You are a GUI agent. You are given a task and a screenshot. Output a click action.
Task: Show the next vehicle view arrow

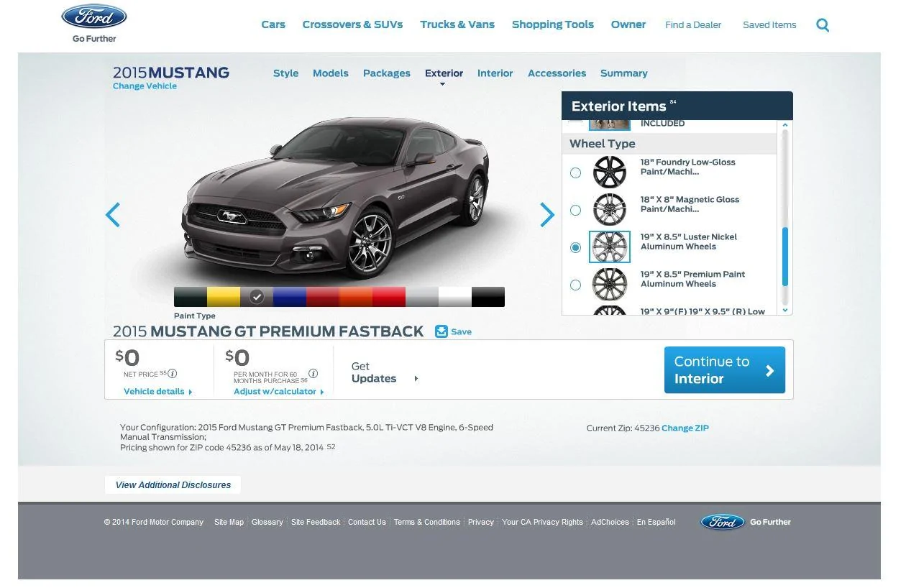pos(547,215)
